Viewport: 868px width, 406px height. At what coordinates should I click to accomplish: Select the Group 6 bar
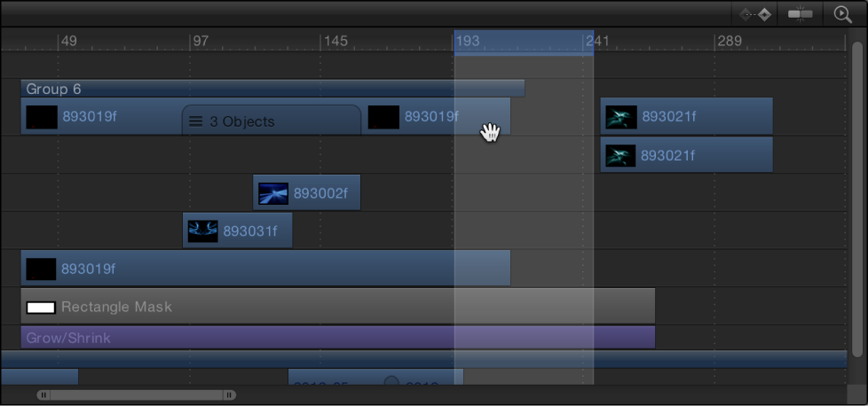[272, 89]
